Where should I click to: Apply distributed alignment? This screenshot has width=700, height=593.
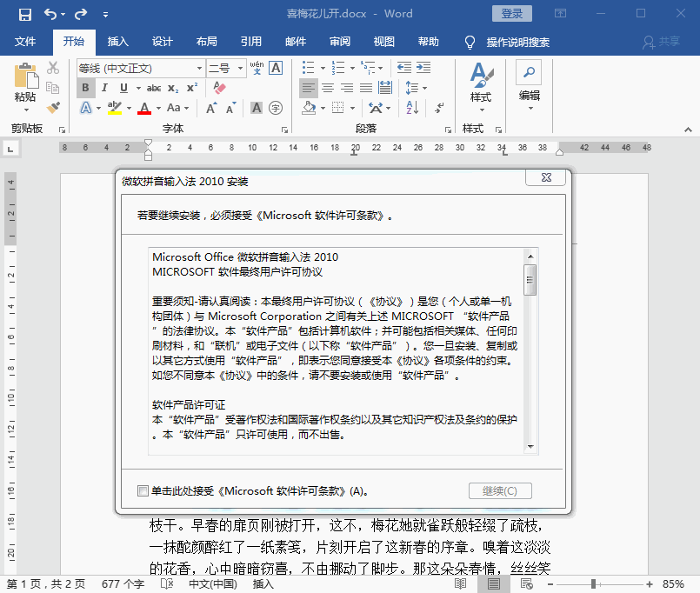click(x=385, y=88)
